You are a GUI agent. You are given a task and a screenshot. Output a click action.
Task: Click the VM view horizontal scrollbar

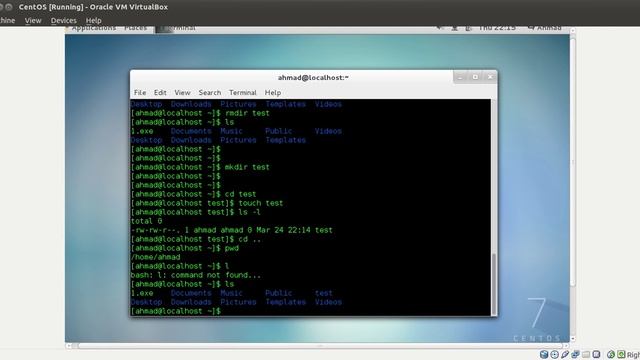click(x=320, y=346)
